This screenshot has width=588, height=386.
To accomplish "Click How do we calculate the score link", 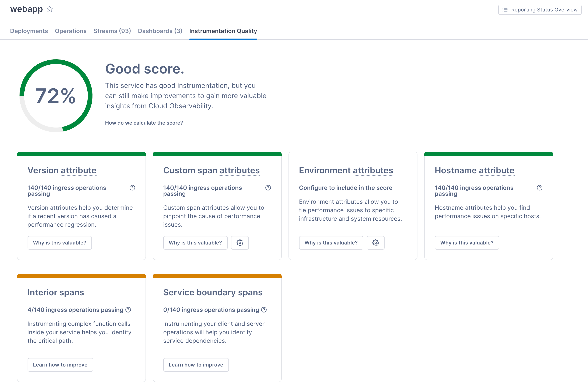I will click(x=144, y=123).
